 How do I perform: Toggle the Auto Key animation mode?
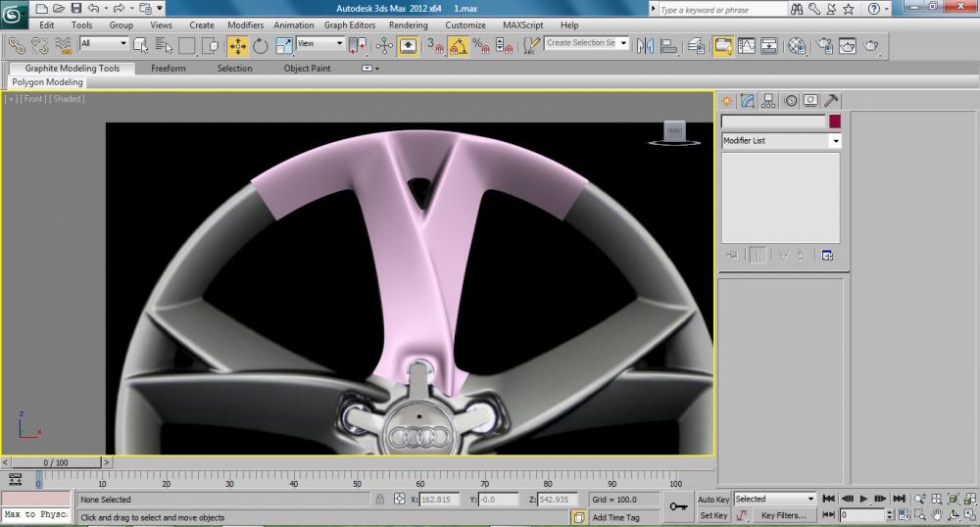coord(713,500)
